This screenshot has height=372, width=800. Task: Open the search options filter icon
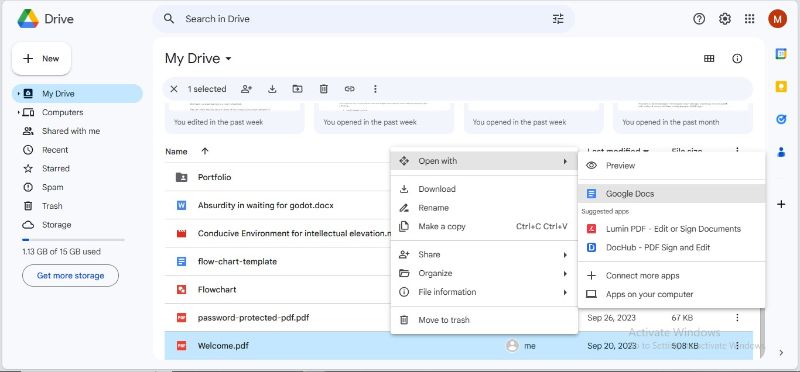(558, 19)
